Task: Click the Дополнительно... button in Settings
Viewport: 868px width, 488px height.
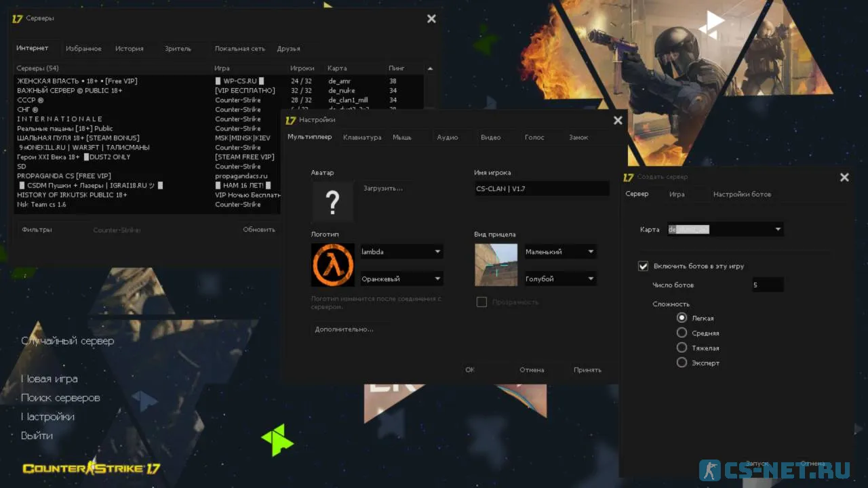Action: coord(344,329)
